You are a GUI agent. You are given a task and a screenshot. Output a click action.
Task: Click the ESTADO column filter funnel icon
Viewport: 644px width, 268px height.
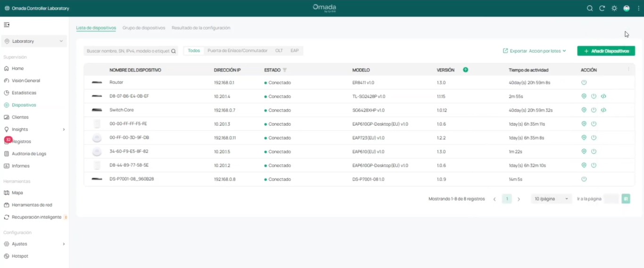[x=284, y=70]
